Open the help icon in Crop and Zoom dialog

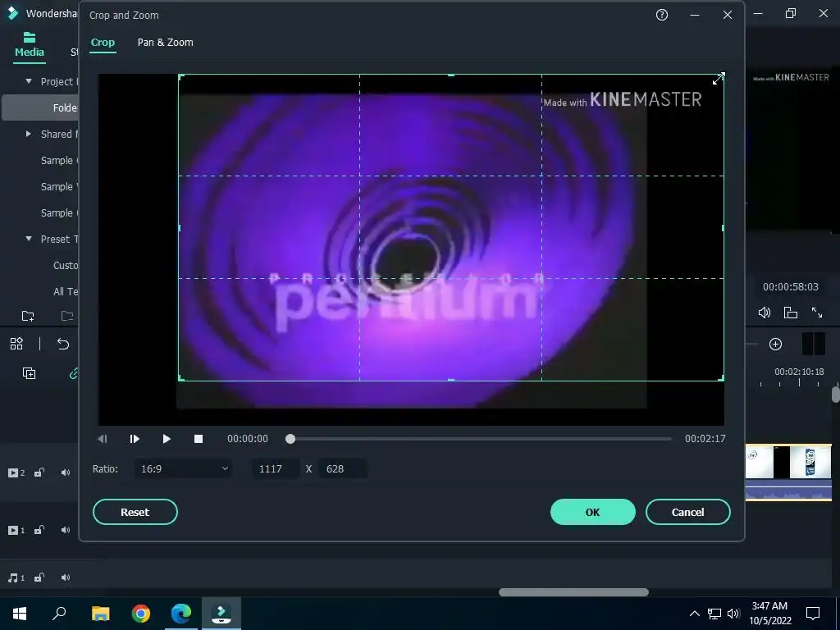662,15
